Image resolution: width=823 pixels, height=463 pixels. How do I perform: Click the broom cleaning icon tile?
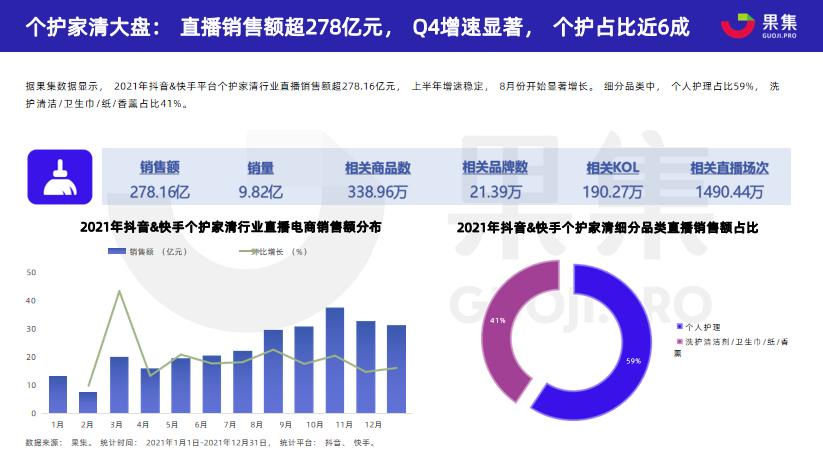pos(60,177)
